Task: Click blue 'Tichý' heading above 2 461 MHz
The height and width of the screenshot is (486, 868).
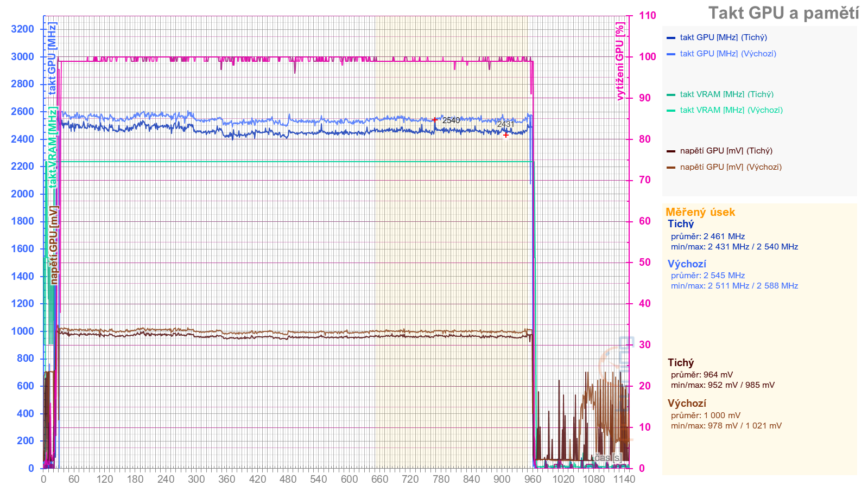Action: (x=681, y=224)
